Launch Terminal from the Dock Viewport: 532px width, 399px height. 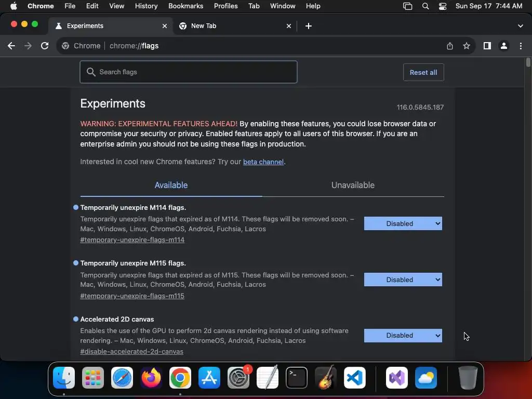(297, 378)
